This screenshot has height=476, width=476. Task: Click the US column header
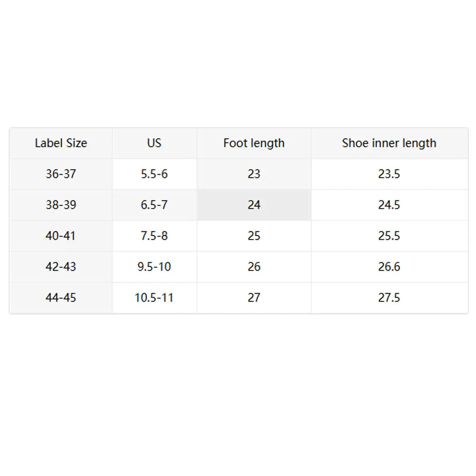tap(155, 143)
